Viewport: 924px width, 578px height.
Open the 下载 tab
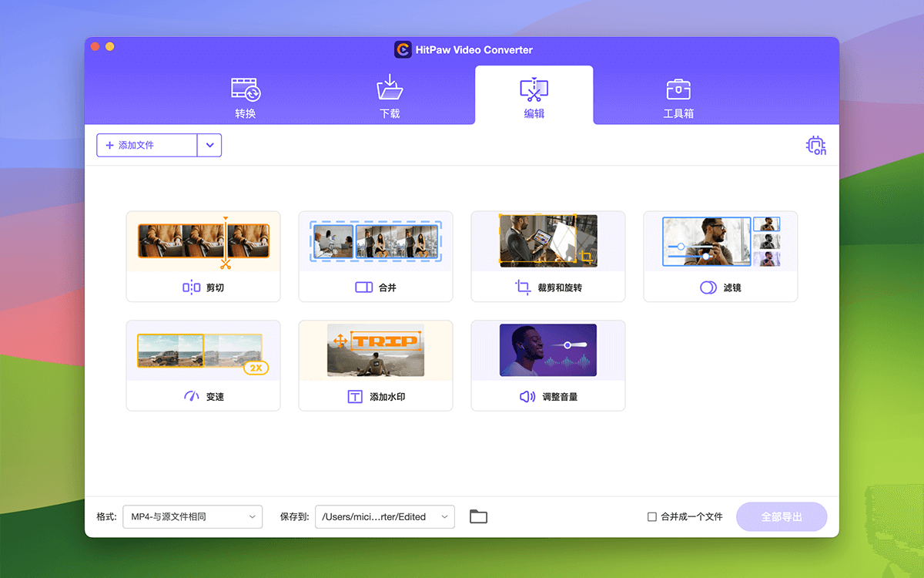click(390, 97)
